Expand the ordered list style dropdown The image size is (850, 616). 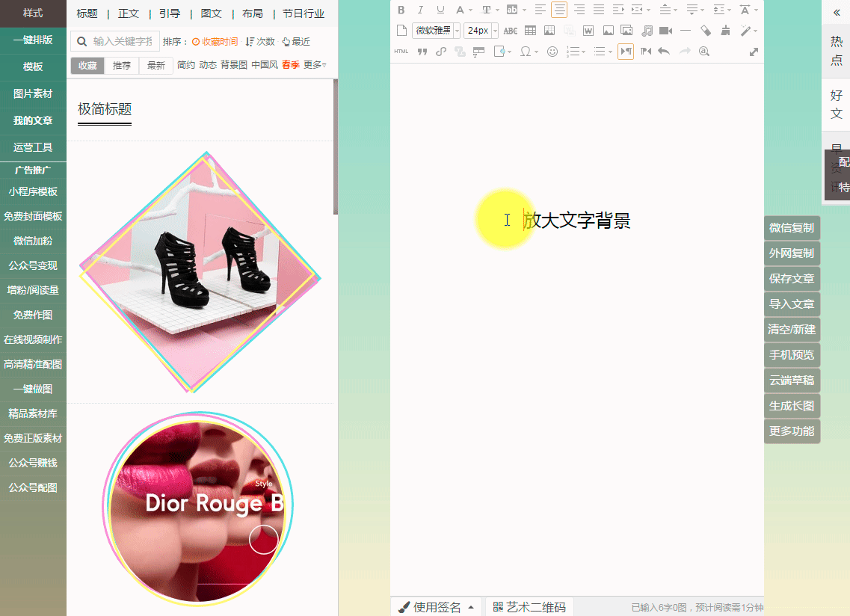click(583, 52)
